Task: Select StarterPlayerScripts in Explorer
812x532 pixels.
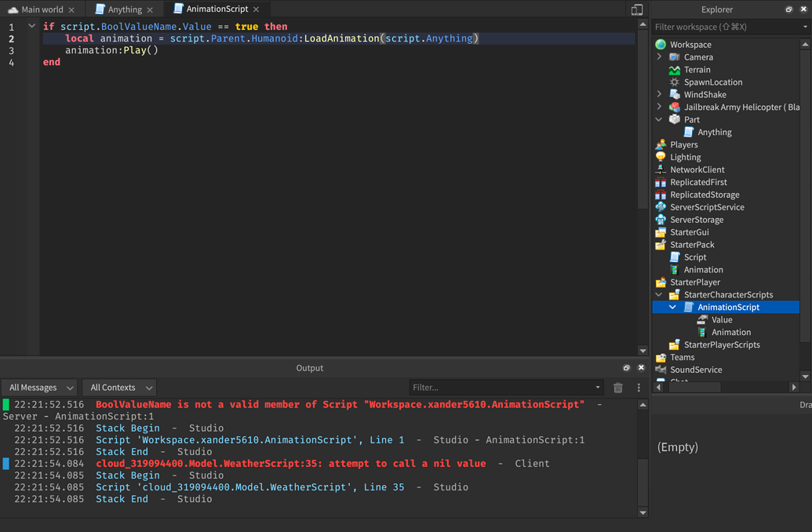Action: pyautogui.click(x=722, y=344)
